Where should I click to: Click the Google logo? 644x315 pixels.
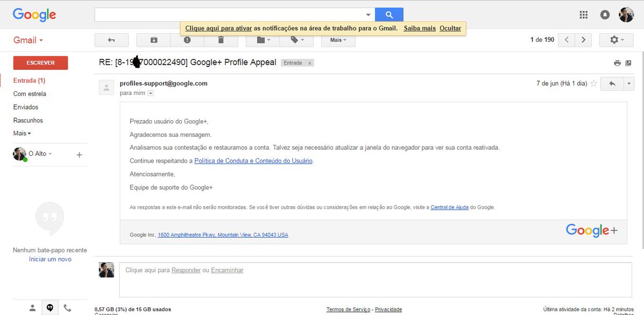pyautogui.click(x=34, y=15)
